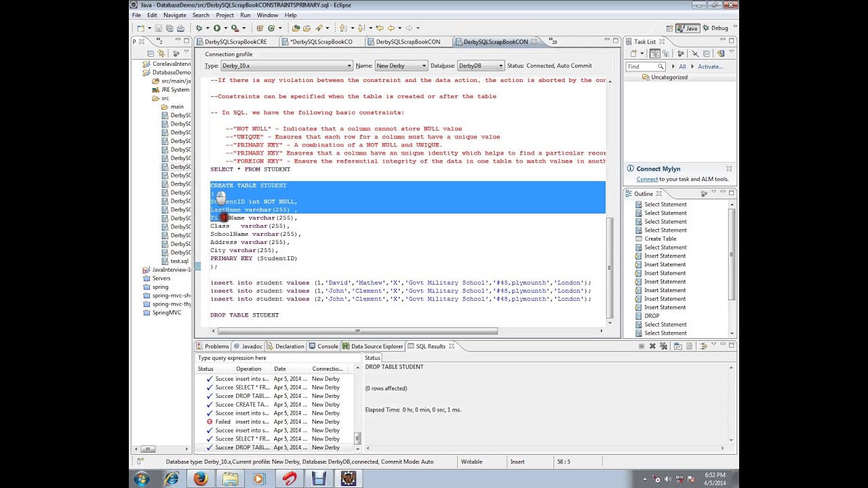Switch to the Console tab
Viewport: 868px width, 488px height.
point(323,346)
